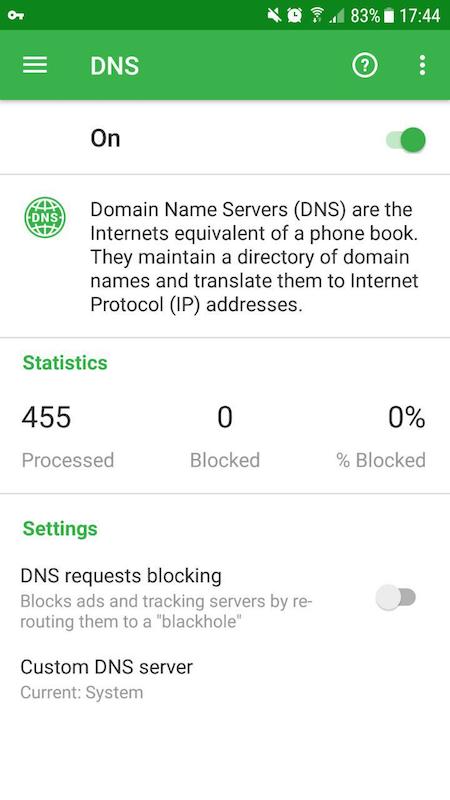Tap the Settings section header
This screenshot has width=450, height=800.
click(x=60, y=529)
